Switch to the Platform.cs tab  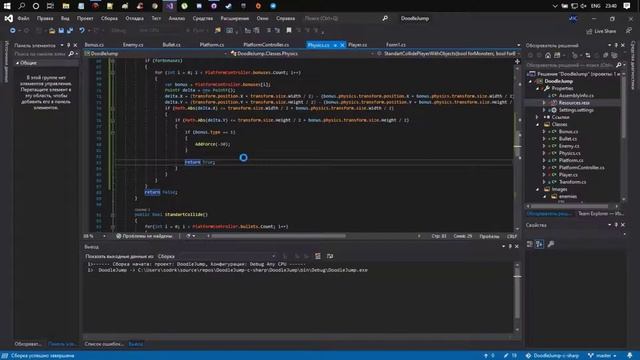(x=211, y=44)
